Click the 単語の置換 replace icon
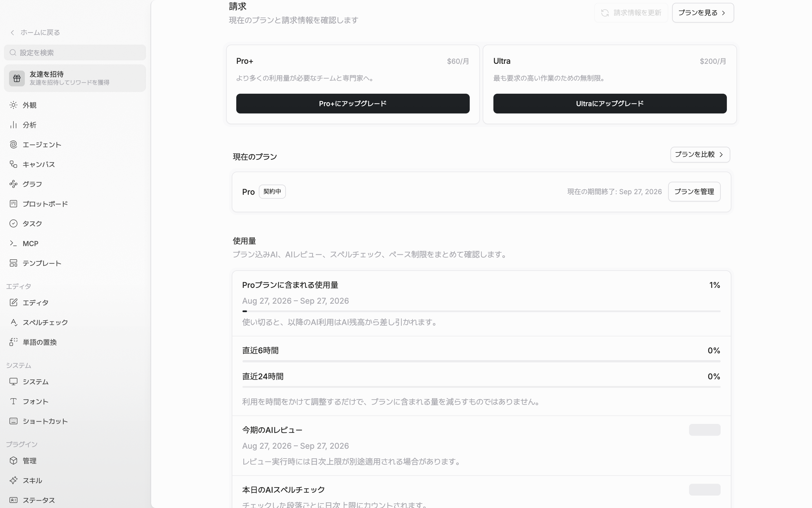812x508 pixels. (x=14, y=342)
